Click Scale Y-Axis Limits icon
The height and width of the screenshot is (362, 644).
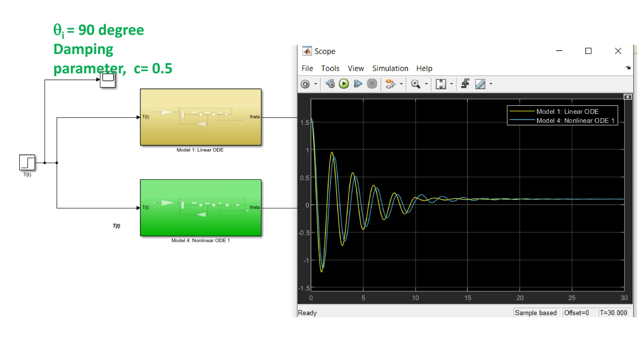coord(441,84)
